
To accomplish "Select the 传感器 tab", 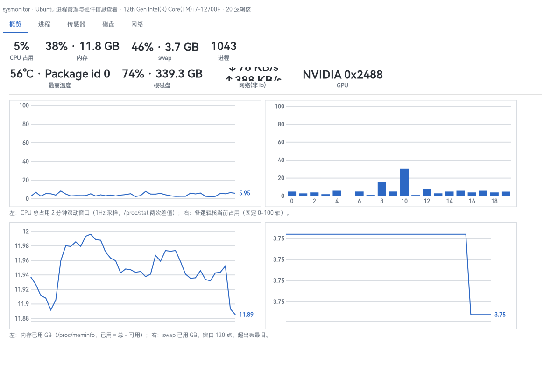I will click(76, 24).
